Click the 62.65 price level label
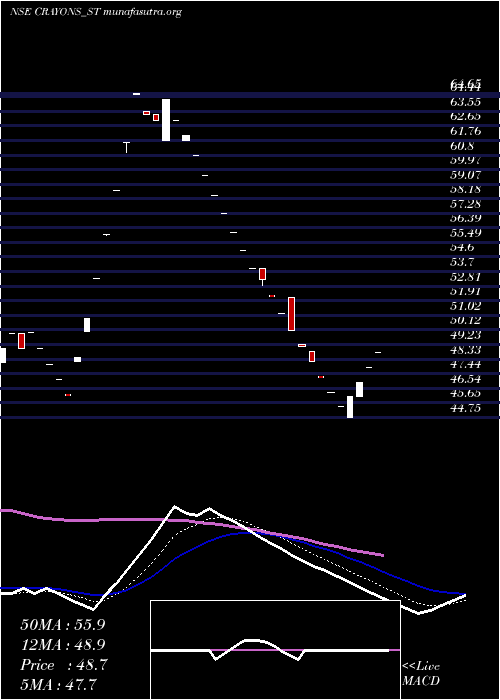 pyautogui.click(x=466, y=117)
